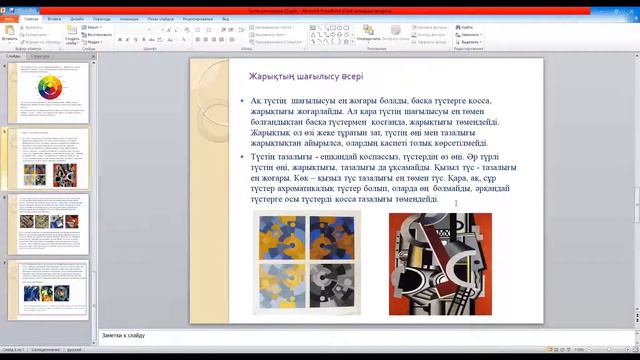Click the numbered list icon
This screenshot has width=640, height=360.
click(209, 30)
